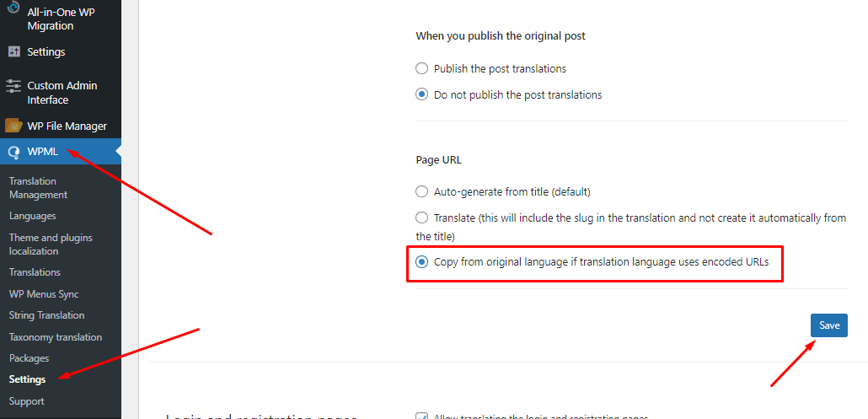Select the WPML menu item
This screenshot has width=868, height=419.
[61, 153]
